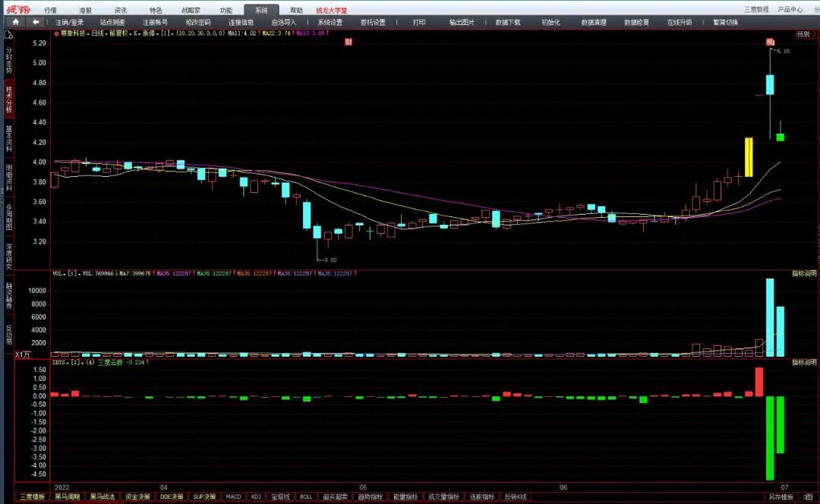
Task: Open the 功能 menu
Action: [226, 11]
